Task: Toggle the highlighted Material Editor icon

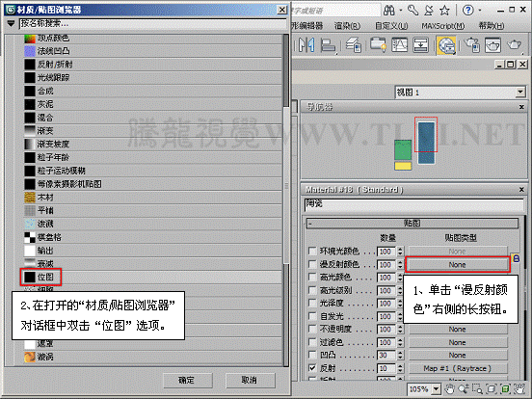Action: pyautogui.click(x=446, y=45)
